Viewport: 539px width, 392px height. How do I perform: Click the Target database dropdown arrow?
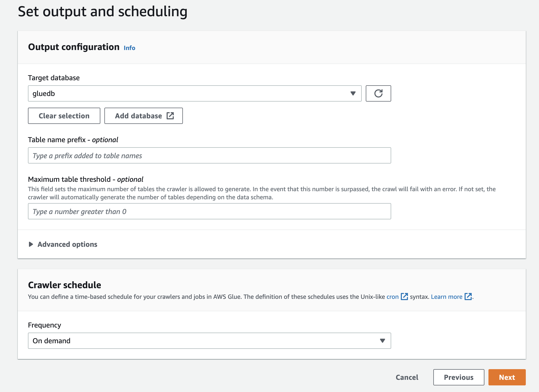coord(353,93)
